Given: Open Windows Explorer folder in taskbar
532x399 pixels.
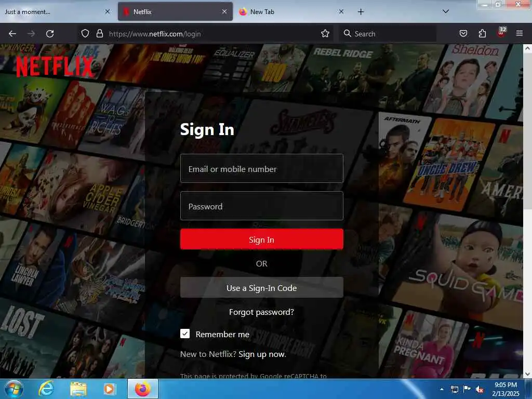Looking at the screenshot, I should click(x=78, y=389).
